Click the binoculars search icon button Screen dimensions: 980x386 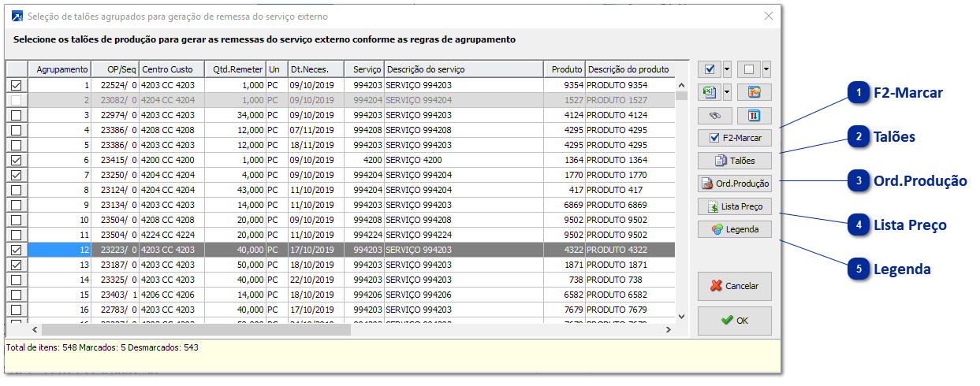coord(715,116)
